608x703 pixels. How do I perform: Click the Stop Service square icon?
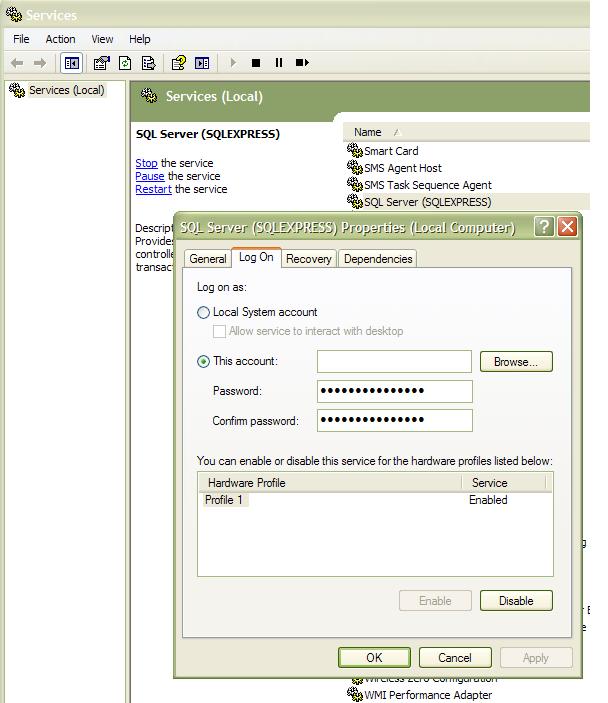point(256,63)
